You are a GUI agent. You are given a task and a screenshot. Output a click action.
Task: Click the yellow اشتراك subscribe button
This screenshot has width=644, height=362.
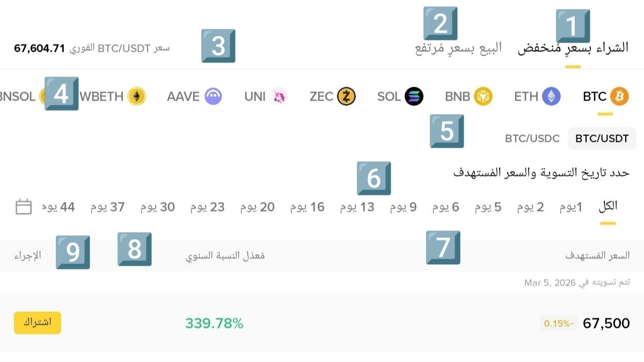tap(38, 323)
